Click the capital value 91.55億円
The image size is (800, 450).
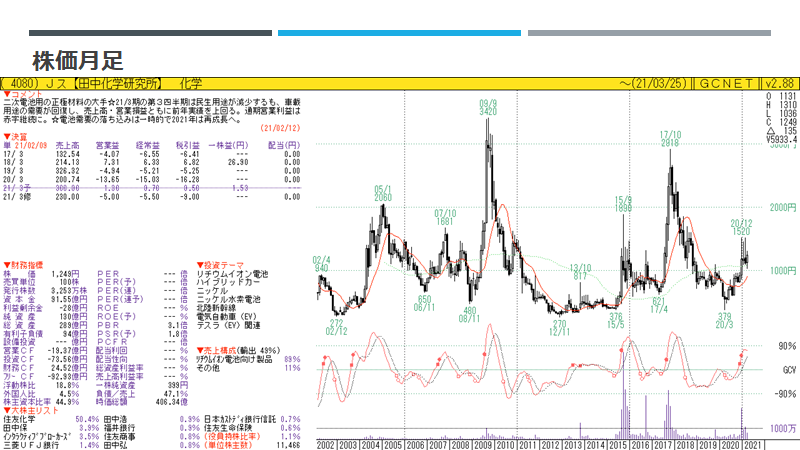pos(68,299)
